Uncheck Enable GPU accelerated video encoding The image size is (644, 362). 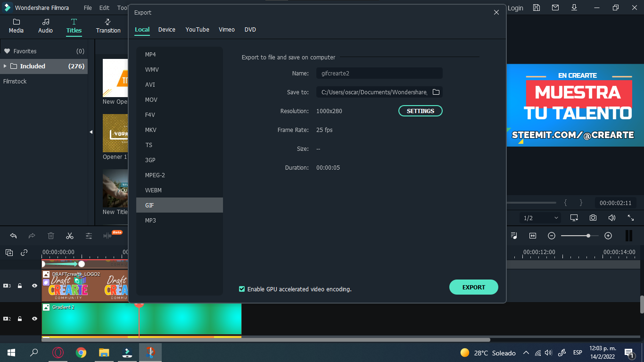(242, 289)
